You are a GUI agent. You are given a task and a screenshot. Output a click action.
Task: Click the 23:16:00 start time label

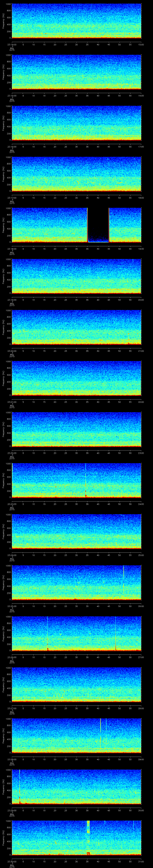(12, 147)
